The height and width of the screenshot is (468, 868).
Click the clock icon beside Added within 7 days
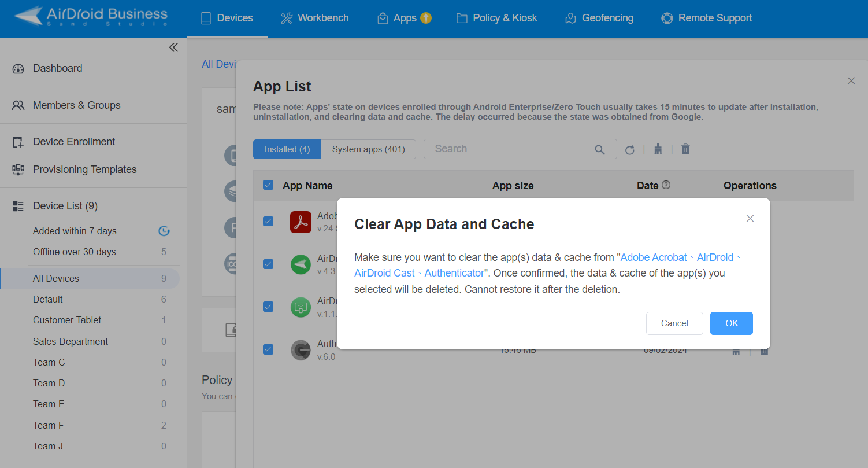point(164,231)
